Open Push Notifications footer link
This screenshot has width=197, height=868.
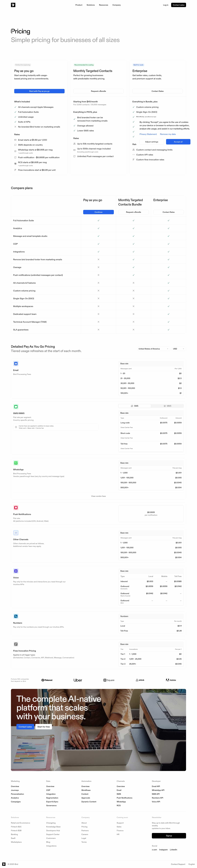[125, 798]
